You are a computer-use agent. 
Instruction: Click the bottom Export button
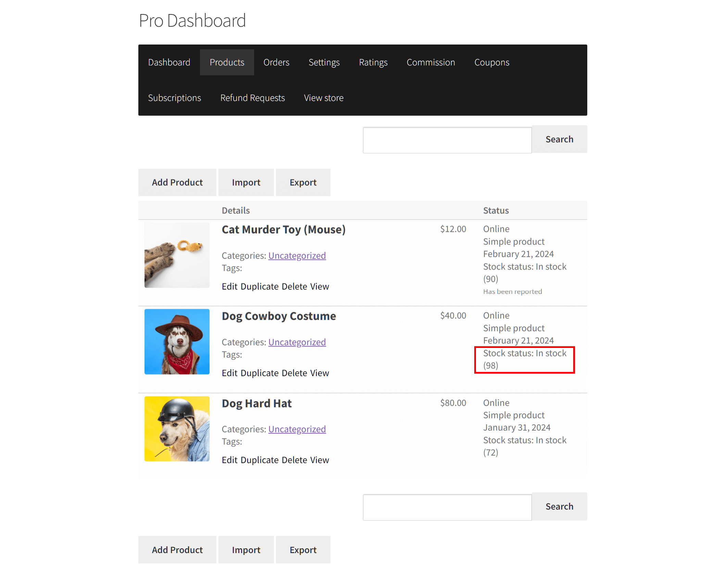[303, 550]
